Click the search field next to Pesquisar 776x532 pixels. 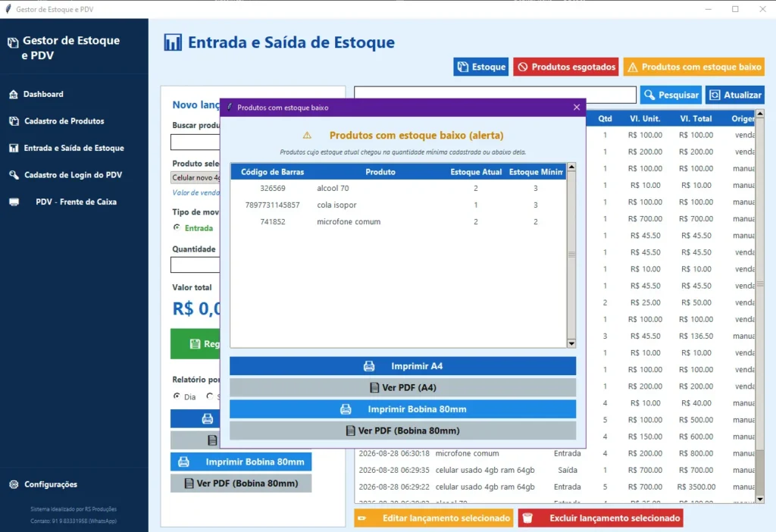[x=495, y=95]
